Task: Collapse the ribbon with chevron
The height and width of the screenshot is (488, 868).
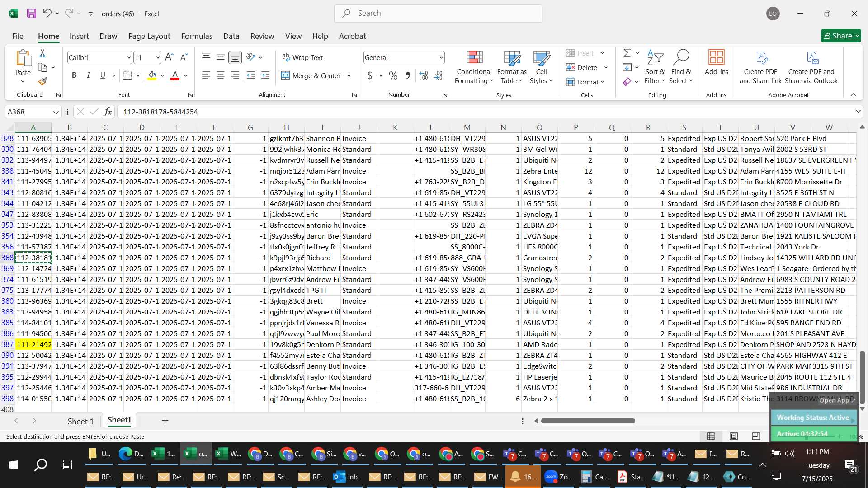Action: (x=854, y=94)
